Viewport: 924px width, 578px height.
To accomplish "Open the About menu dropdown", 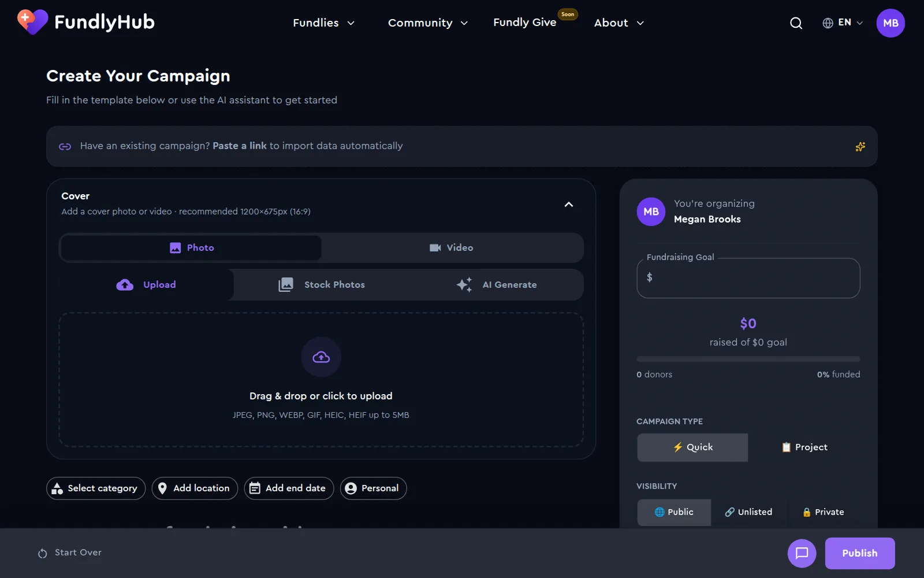I will tap(619, 23).
